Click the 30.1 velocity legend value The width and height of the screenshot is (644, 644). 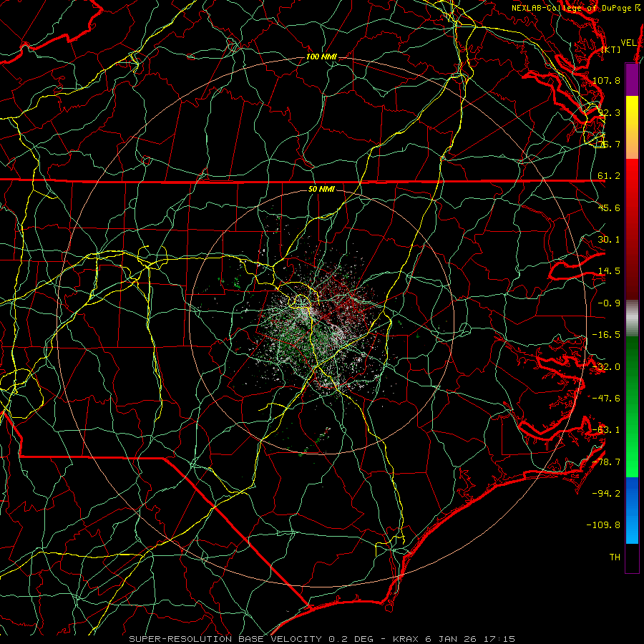[x=609, y=240]
